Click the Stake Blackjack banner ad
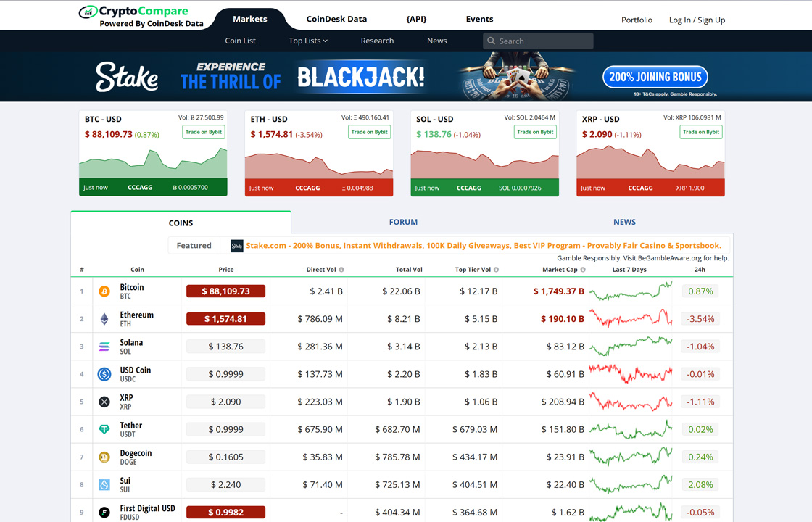The image size is (812, 522). [x=406, y=77]
